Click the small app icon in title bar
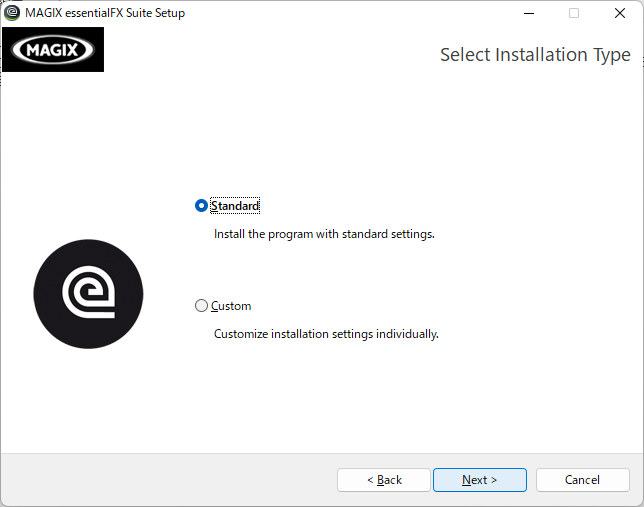 12,13
